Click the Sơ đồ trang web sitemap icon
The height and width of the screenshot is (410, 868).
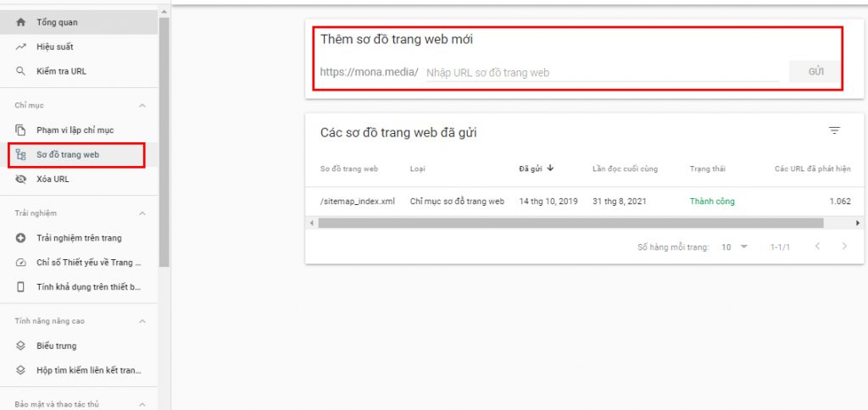click(21, 155)
